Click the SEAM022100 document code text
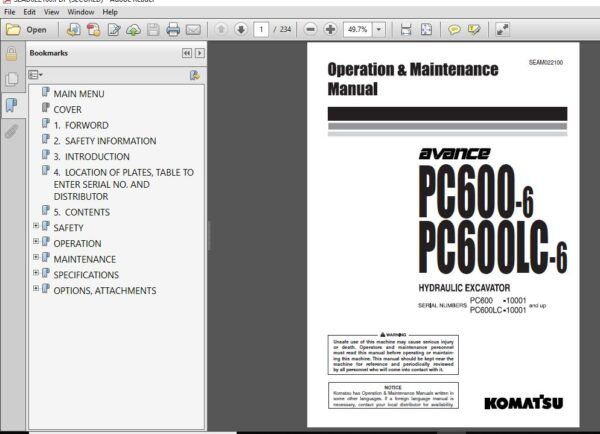The height and width of the screenshot is (434, 600). coord(546,62)
